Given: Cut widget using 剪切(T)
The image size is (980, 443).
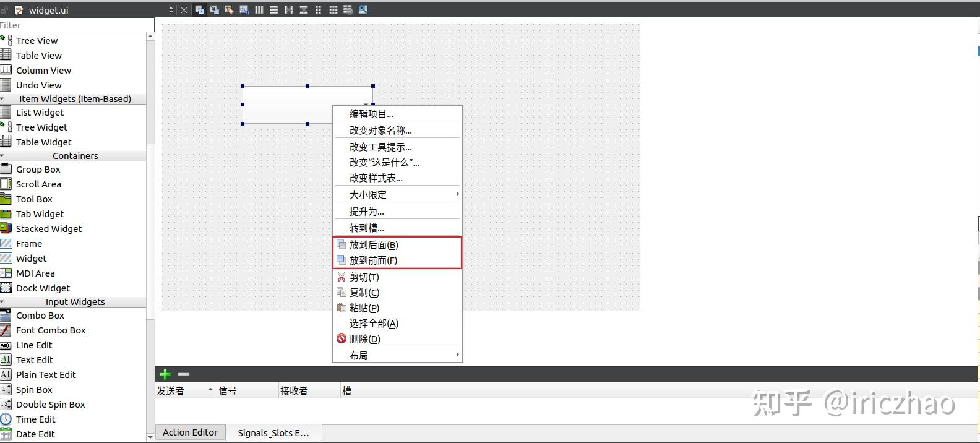Looking at the screenshot, I should point(397,277).
